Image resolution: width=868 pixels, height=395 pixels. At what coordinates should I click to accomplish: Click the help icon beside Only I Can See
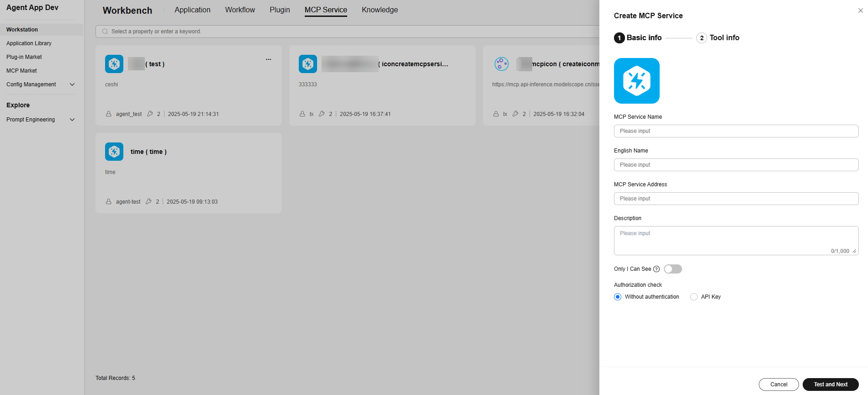tap(656, 269)
